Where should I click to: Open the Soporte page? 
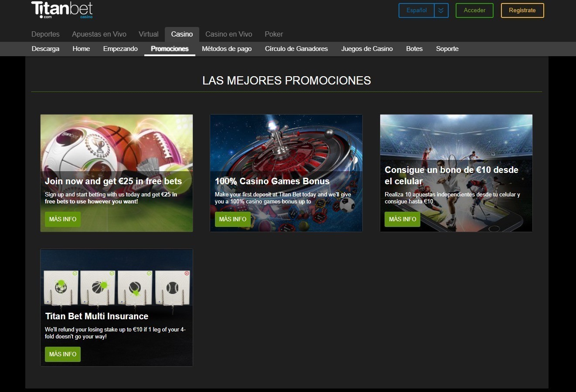447,49
